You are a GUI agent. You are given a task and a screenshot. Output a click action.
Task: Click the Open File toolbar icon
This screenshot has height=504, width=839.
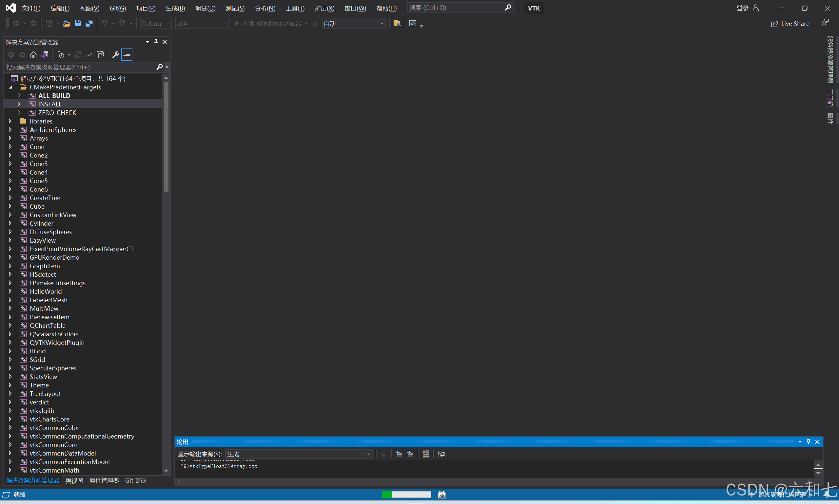tap(67, 24)
